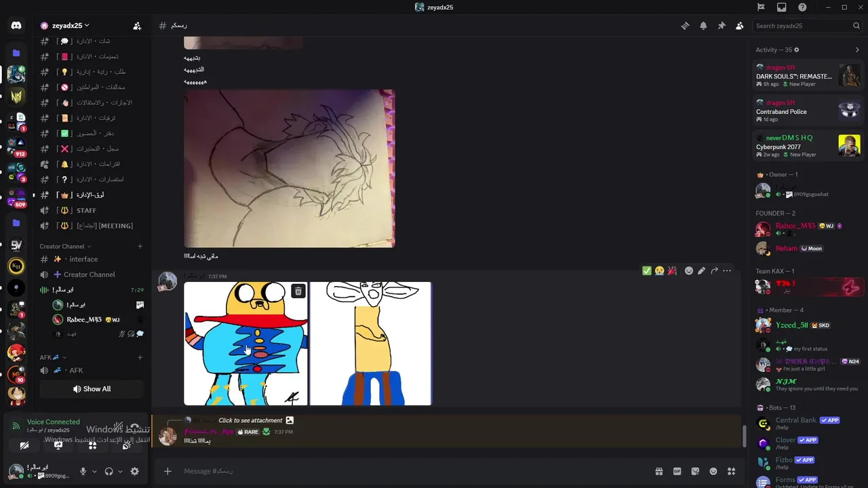Open STAFF voice channel
This screenshot has height=488, width=868.
[92, 210]
